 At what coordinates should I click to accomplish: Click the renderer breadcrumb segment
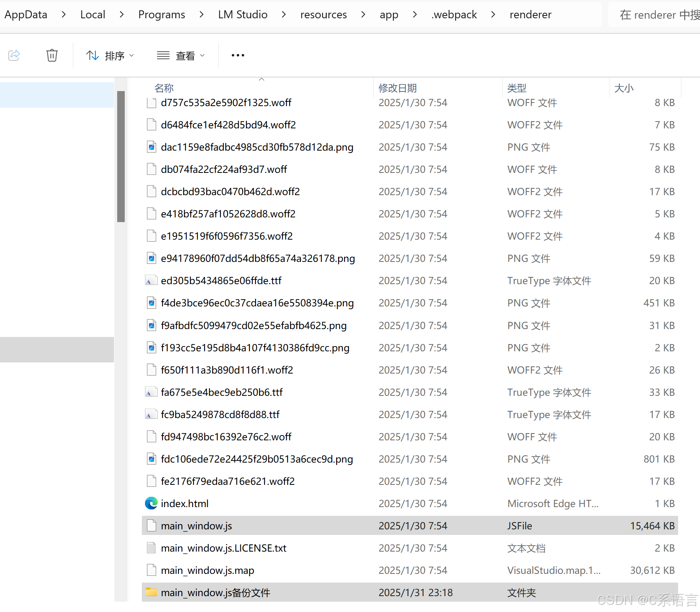click(x=530, y=15)
